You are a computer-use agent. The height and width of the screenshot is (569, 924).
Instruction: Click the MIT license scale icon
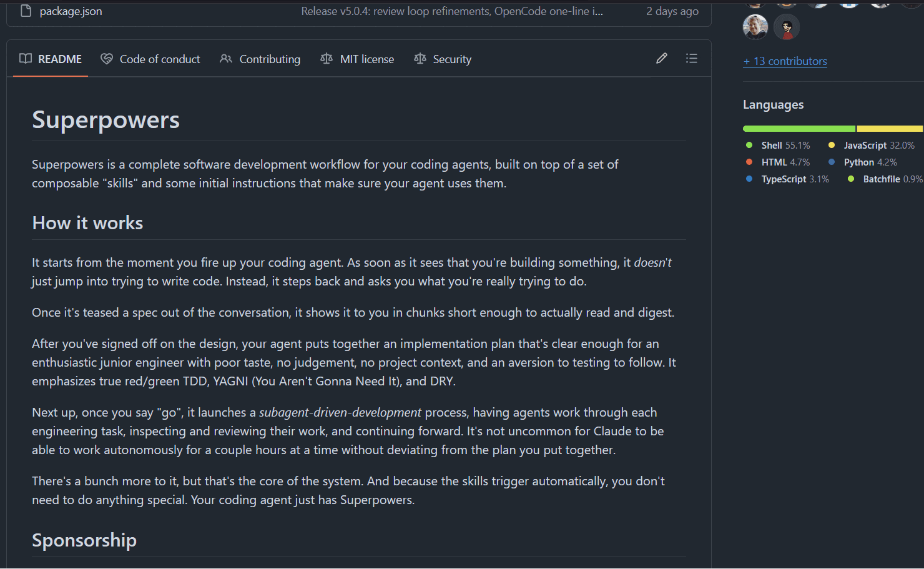327,59
